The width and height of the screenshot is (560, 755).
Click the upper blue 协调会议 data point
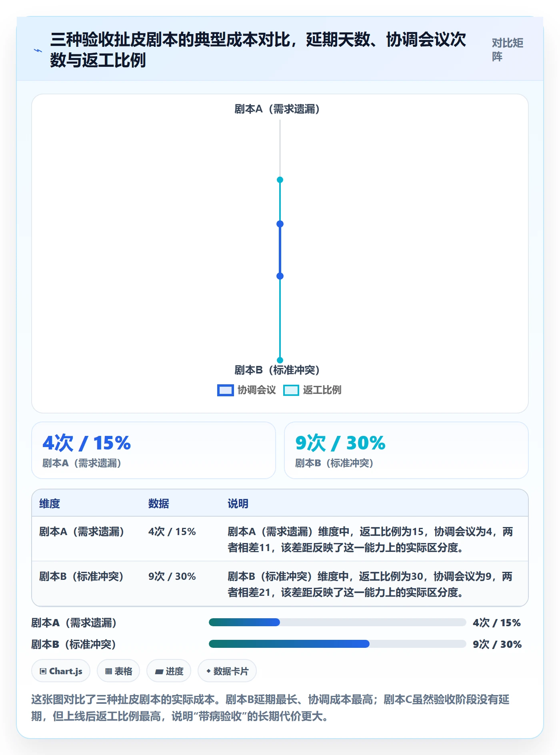pos(280,224)
